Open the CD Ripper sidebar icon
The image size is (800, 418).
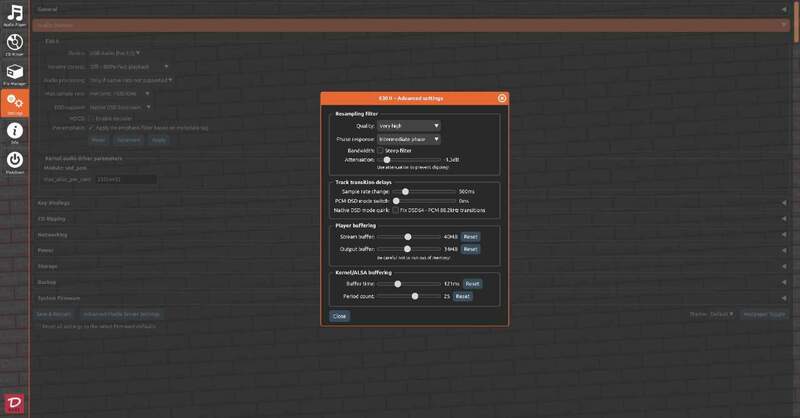(15, 44)
